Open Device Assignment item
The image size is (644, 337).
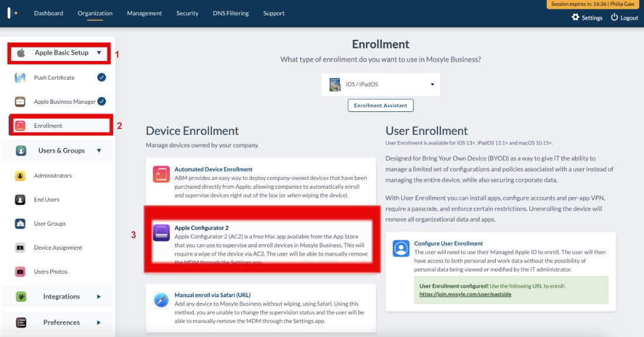tap(58, 247)
